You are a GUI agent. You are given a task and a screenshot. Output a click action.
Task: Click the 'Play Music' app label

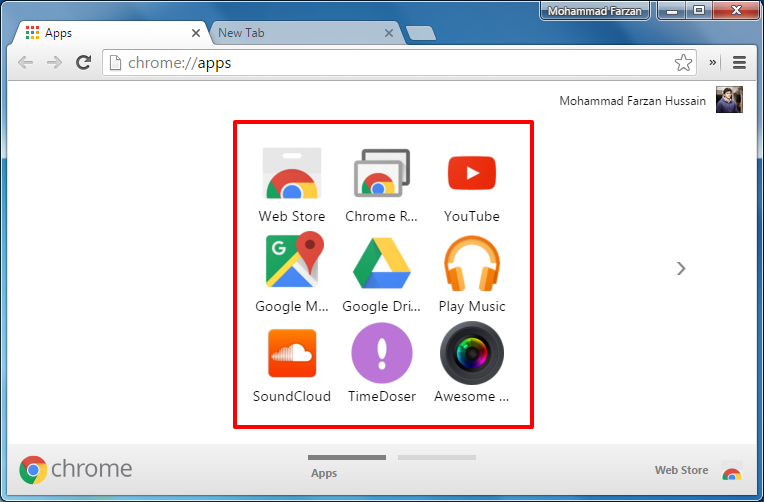coord(472,306)
